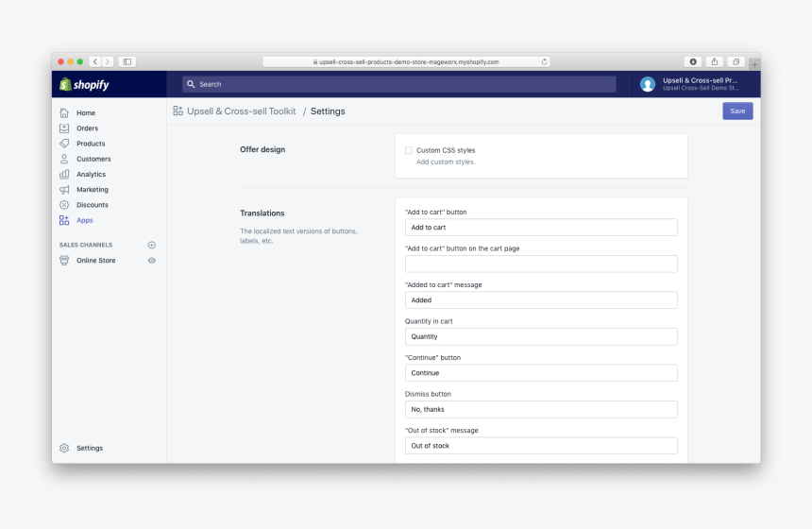This screenshot has height=529, width=812.
Task: Click the "Add to cart" button text field
Action: point(541,228)
